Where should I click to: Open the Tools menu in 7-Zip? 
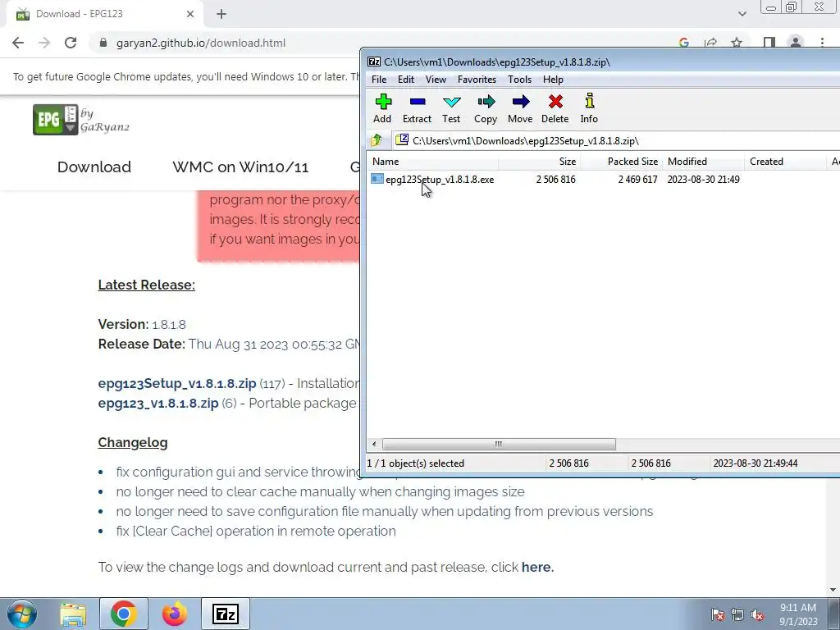[x=519, y=80]
